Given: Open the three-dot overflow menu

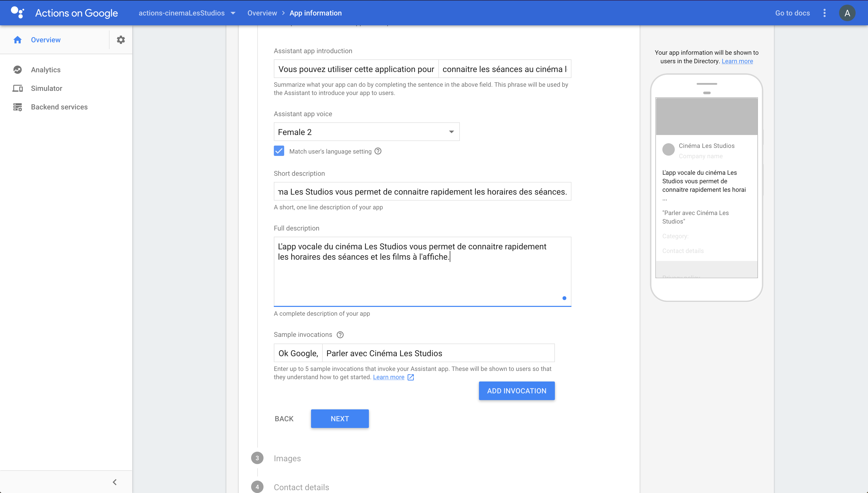Looking at the screenshot, I should click(825, 13).
